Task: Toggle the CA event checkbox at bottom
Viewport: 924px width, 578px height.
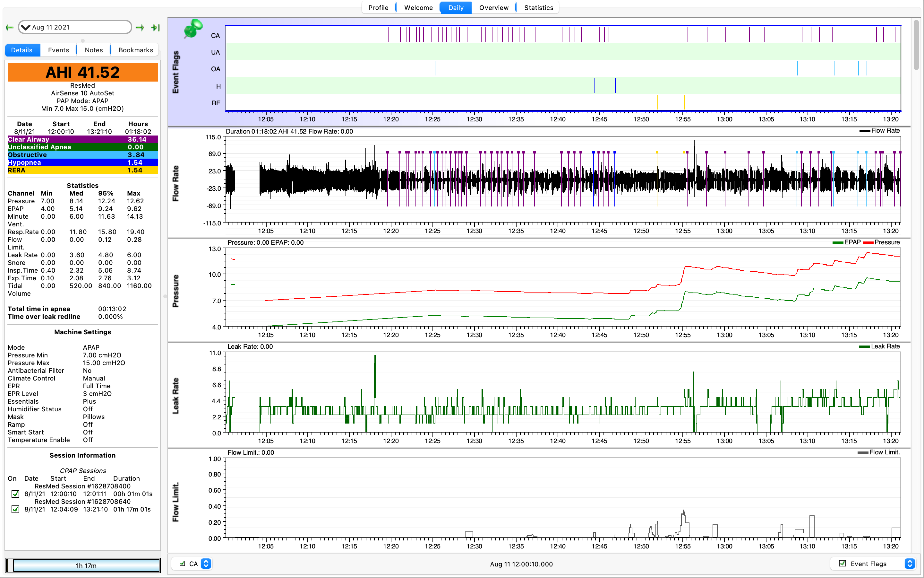Action: pyautogui.click(x=182, y=564)
